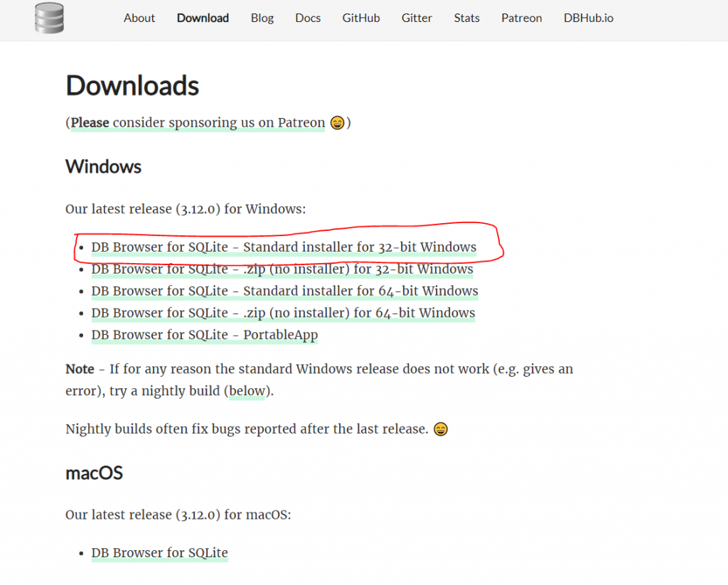
Task: Click the bold 'Note' word
Action: 80,369
